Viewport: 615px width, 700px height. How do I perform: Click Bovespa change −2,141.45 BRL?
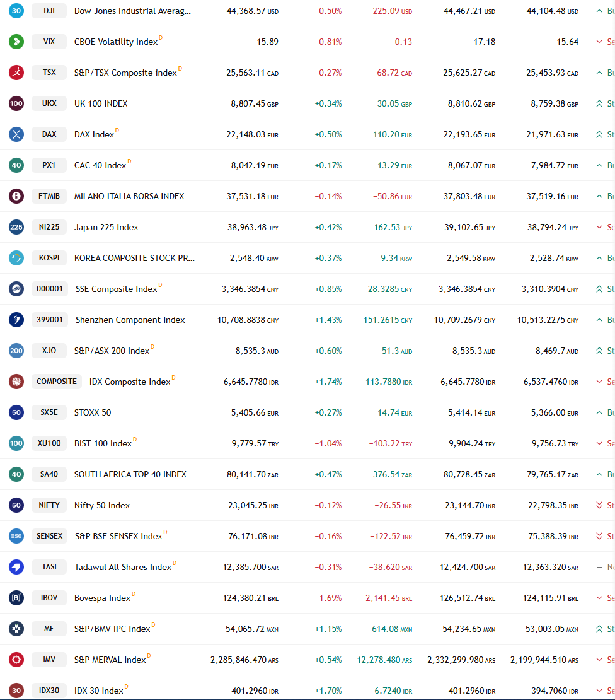pyautogui.click(x=387, y=598)
